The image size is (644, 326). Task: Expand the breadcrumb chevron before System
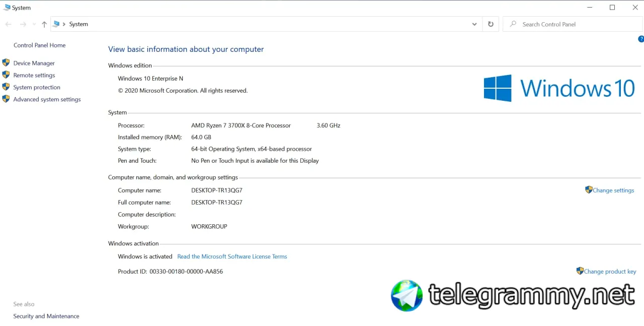[x=64, y=24]
